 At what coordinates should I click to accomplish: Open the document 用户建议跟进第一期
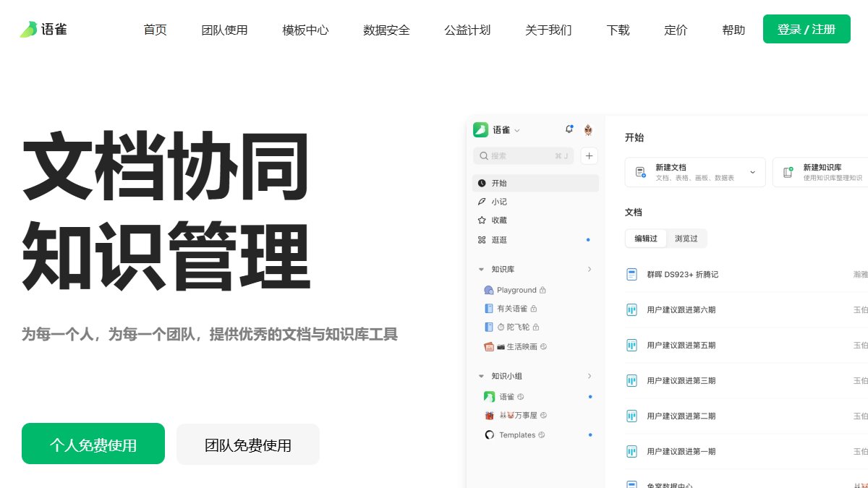[x=681, y=451]
